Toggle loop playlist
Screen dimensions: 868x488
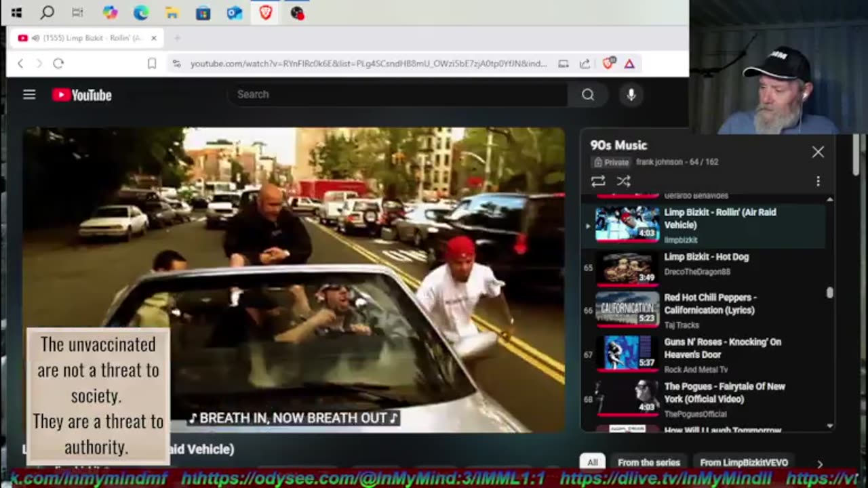coord(598,181)
